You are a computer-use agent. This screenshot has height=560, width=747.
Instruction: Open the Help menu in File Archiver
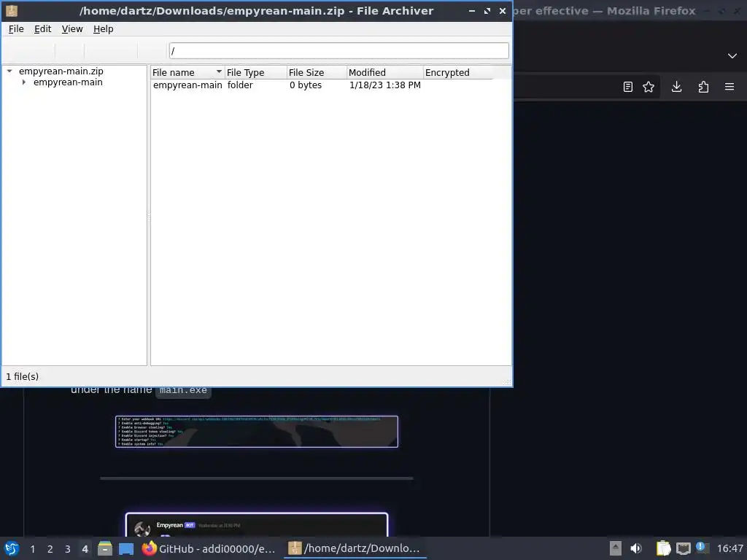(x=103, y=29)
